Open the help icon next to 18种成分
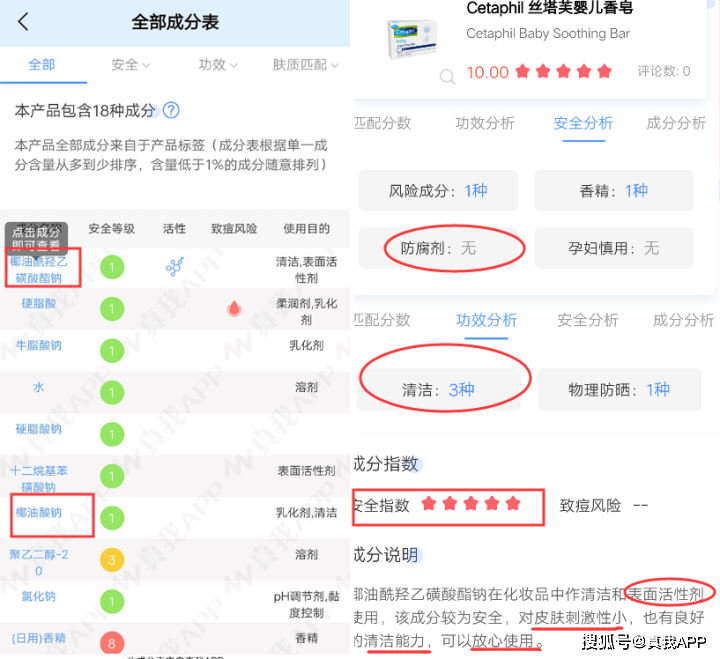720x659 pixels. click(171, 110)
